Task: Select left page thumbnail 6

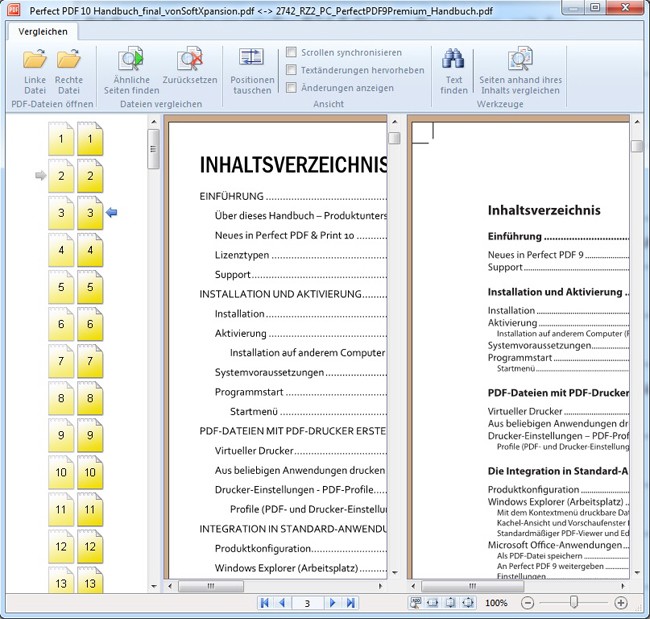Action: tap(61, 324)
